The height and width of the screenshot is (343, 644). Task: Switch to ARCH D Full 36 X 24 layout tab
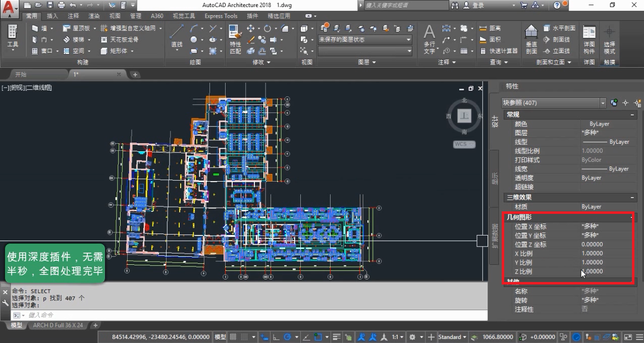click(58, 325)
